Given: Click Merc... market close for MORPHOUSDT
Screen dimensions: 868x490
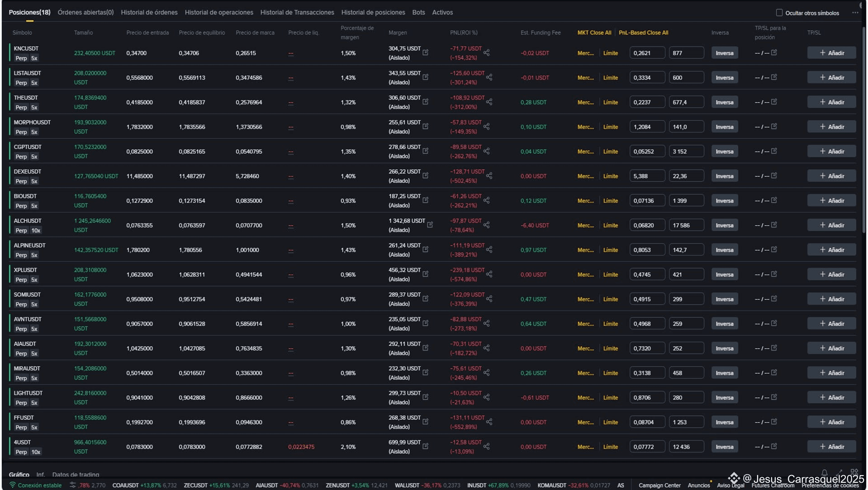Looking at the screenshot, I should tap(585, 127).
